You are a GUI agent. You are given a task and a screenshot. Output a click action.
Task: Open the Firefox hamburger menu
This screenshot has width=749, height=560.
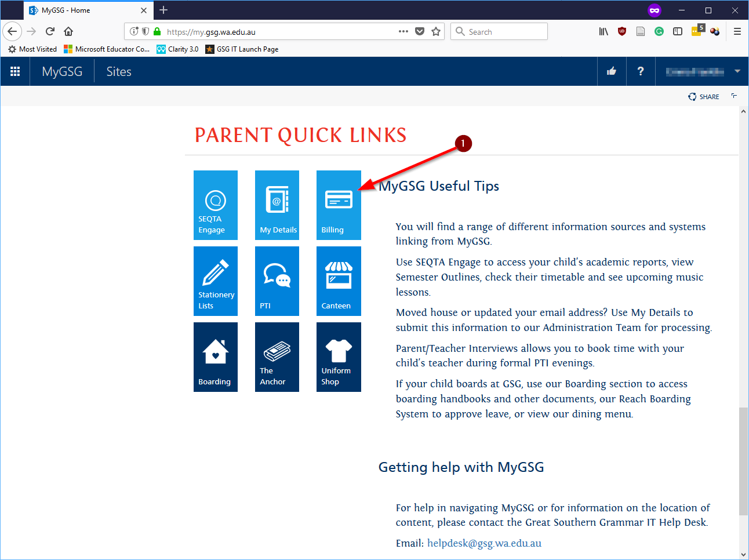click(x=737, y=31)
